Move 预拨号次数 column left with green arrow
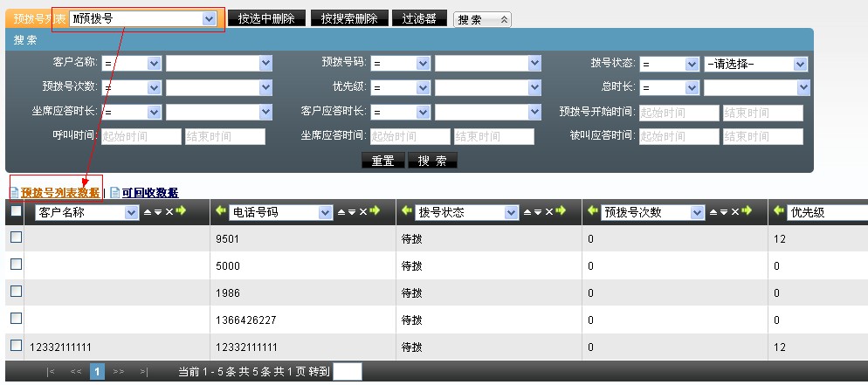The image size is (868, 385). (590, 212)
